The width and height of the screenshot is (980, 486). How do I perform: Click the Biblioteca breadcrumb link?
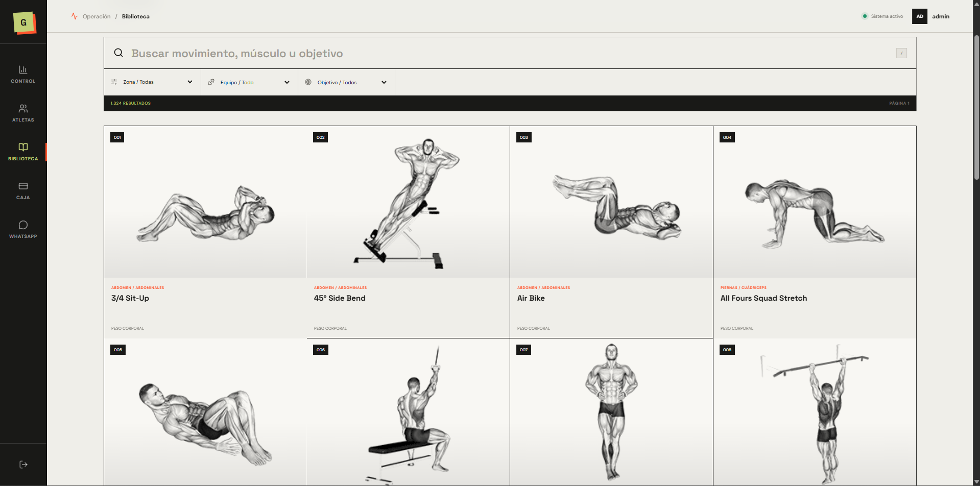point(136,16)
